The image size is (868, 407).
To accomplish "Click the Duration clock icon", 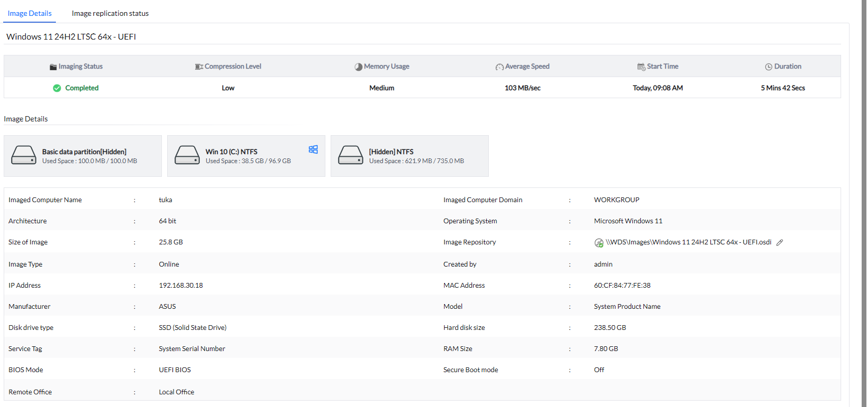I will [x=769, y=67].
